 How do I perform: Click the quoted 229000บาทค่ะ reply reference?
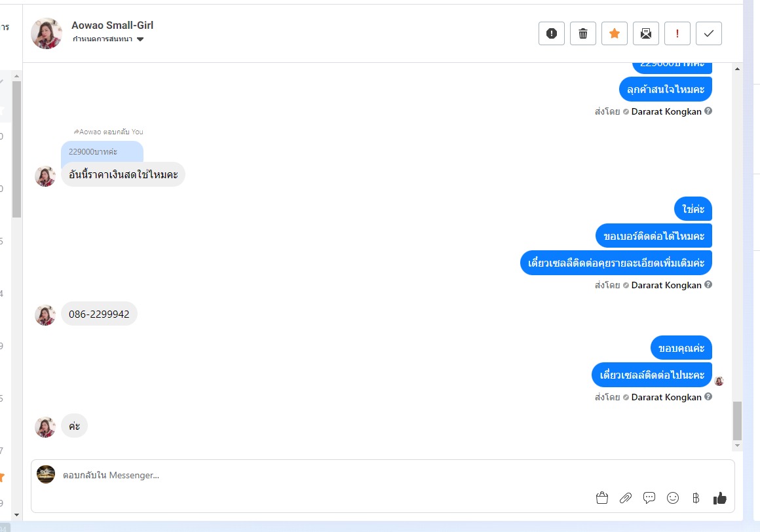[x=102, y=151]
